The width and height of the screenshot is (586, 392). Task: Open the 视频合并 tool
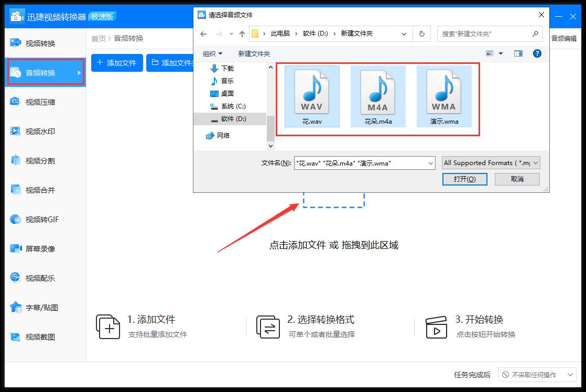37,190
